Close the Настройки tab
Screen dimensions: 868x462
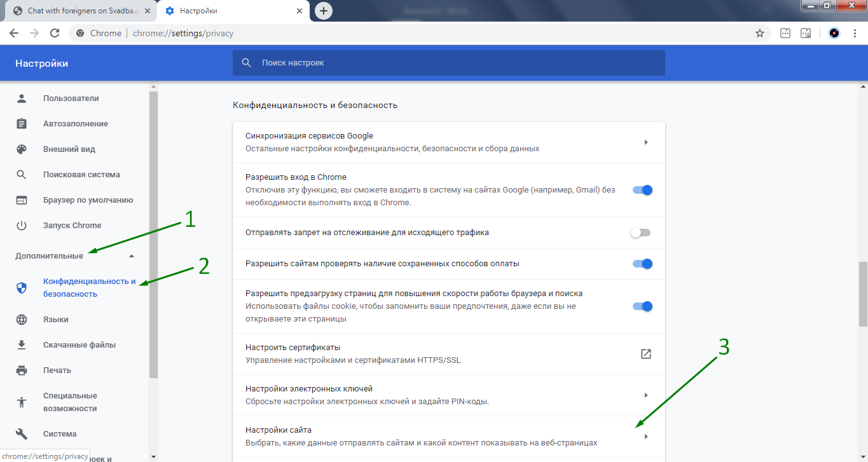(300, 11)
